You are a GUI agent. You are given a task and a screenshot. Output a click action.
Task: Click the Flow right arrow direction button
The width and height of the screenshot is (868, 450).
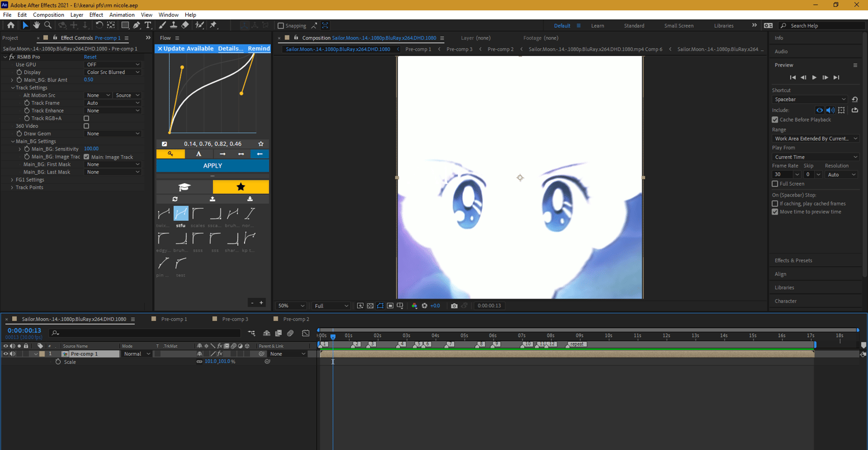222,154
